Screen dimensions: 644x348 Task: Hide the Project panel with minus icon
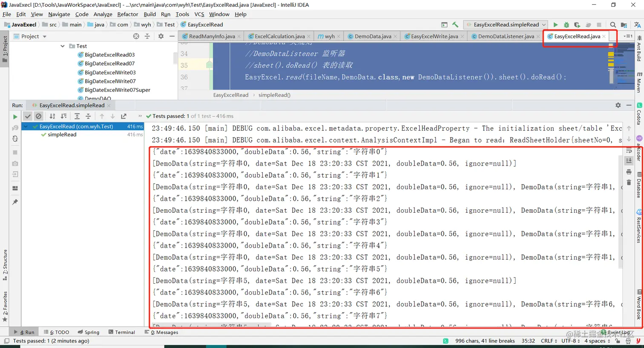tap(172, 36)
